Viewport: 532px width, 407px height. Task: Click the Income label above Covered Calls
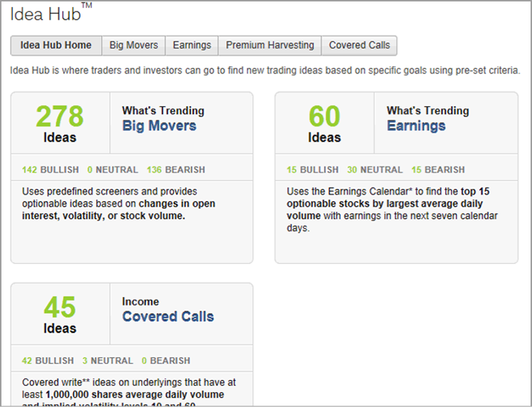click(x=140, y=302)
